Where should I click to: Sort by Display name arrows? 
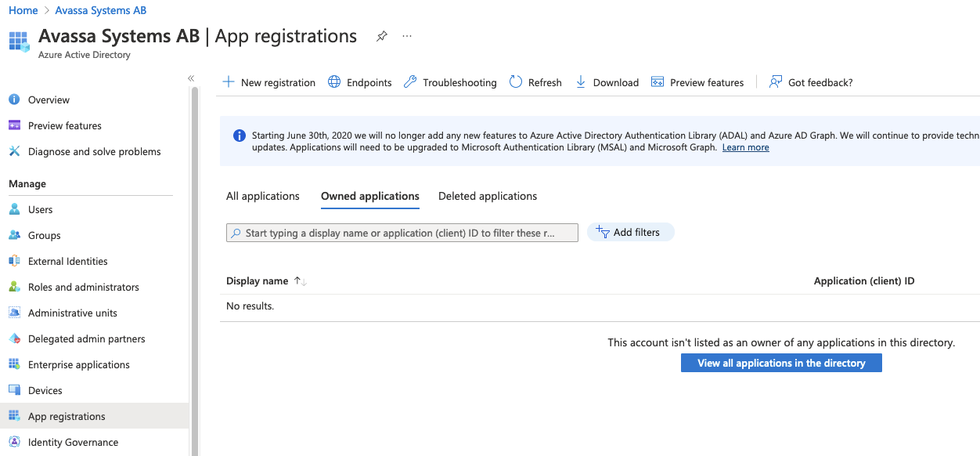[x=300, y=280]
